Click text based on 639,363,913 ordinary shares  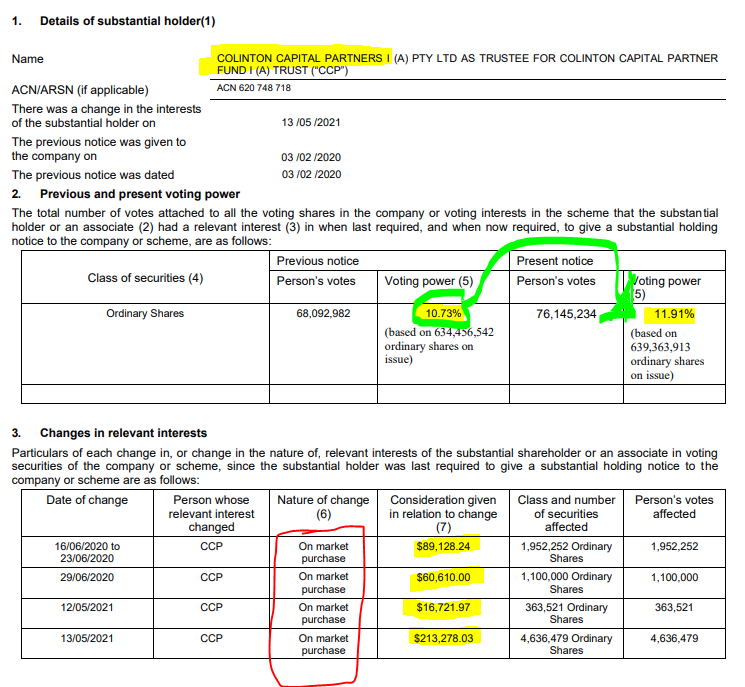(x=667, y=354)
